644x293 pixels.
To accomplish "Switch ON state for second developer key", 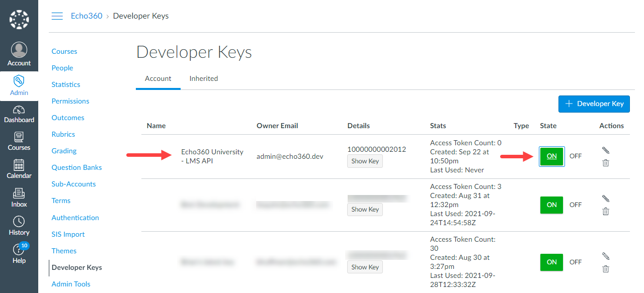I will tap(551, 205).
